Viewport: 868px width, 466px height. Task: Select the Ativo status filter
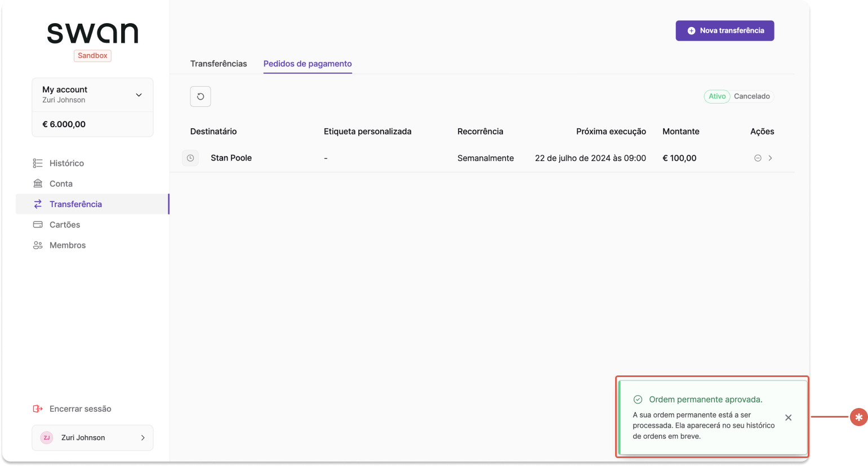pyautogui.click(x=717, y=96)
